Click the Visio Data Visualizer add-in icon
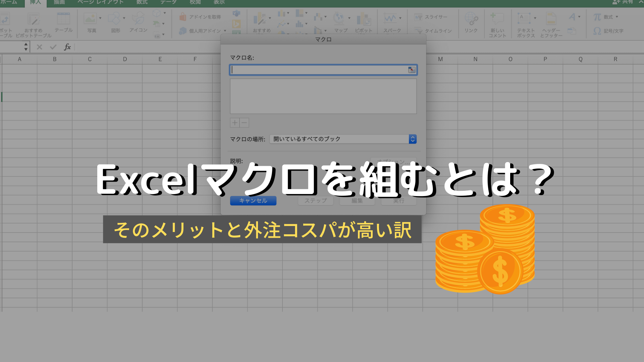 click(236, 13)
